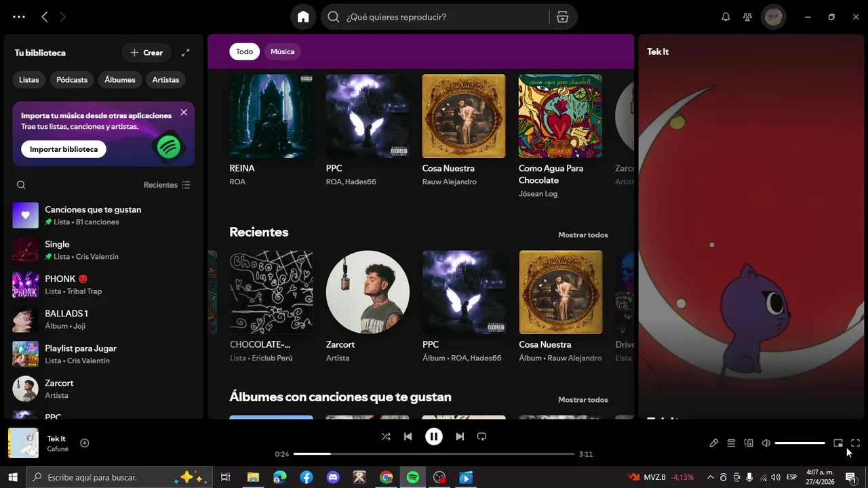Show hidden system tray icons

click(x=710, y=477)
